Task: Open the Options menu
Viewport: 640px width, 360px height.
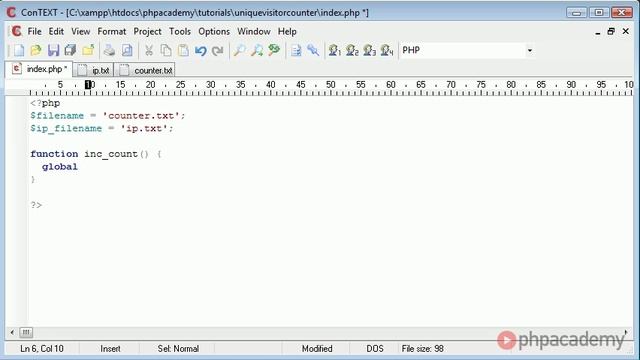Action: [214, 31]
